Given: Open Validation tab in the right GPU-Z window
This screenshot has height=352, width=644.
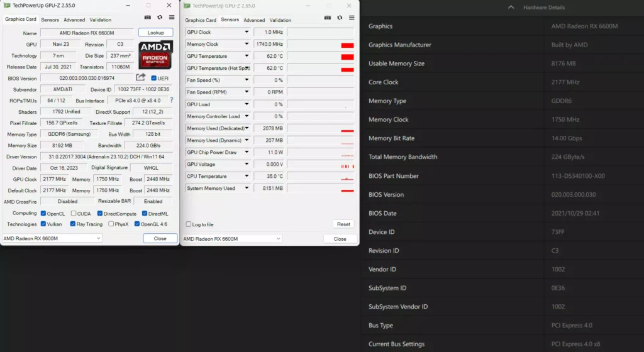Looking at the screenshot, I should (280, 20).
